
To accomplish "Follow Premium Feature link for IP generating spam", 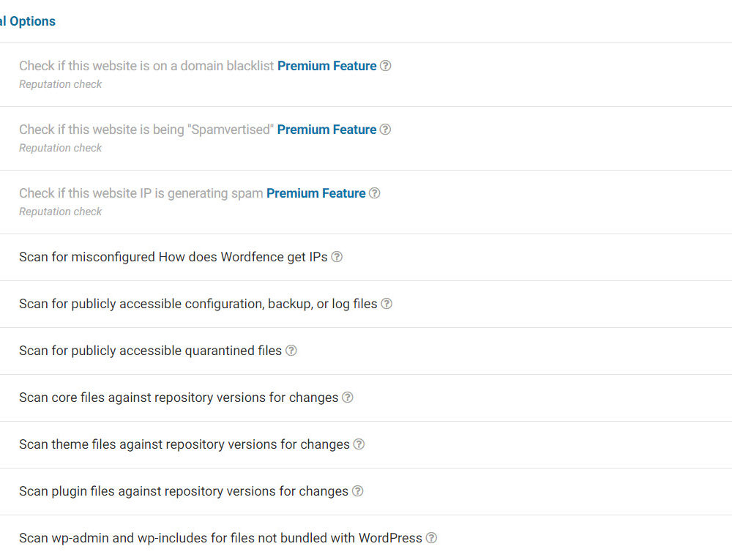I will point(315,193).
